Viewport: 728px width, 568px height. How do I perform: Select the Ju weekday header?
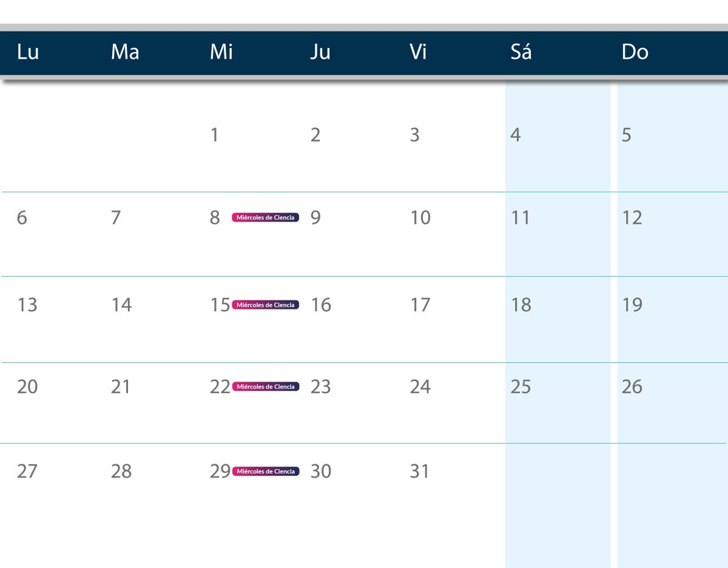320,53
